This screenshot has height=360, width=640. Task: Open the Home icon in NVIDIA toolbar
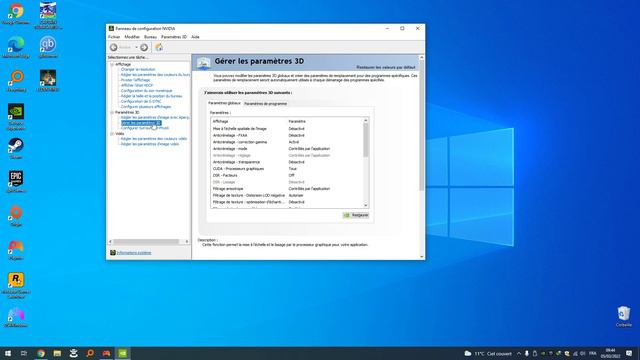(x=159, y=47)
